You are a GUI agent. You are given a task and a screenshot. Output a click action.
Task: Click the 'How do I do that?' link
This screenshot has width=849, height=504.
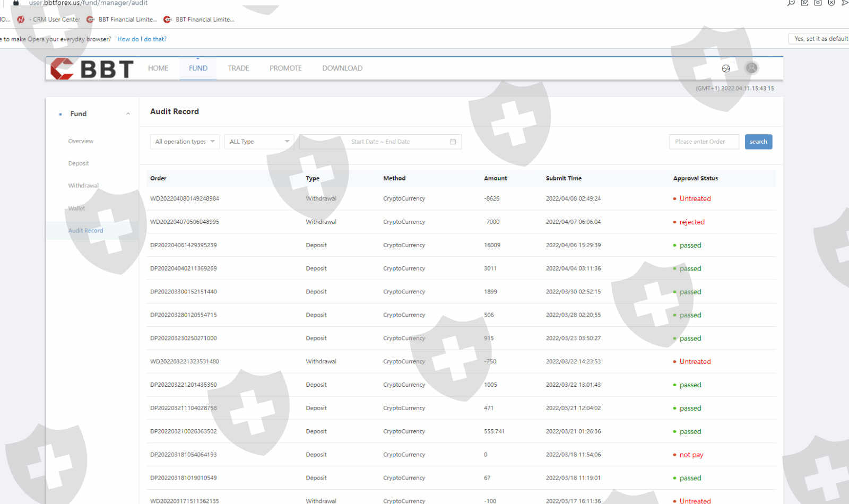[x=142, y=39]
